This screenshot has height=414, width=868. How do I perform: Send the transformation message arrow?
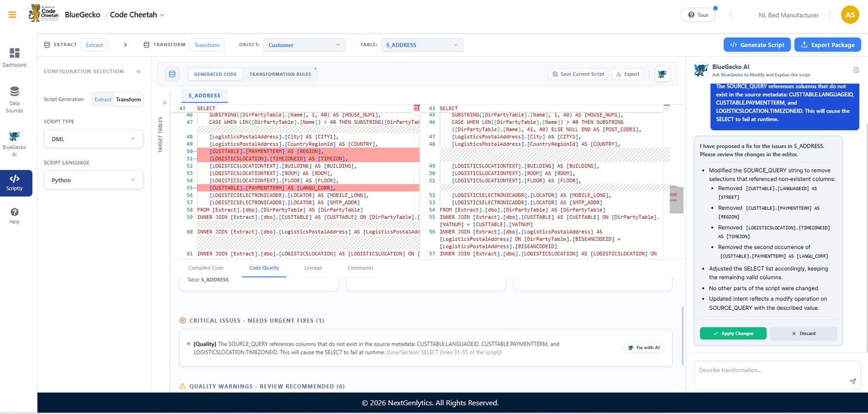tap(852, 382)
